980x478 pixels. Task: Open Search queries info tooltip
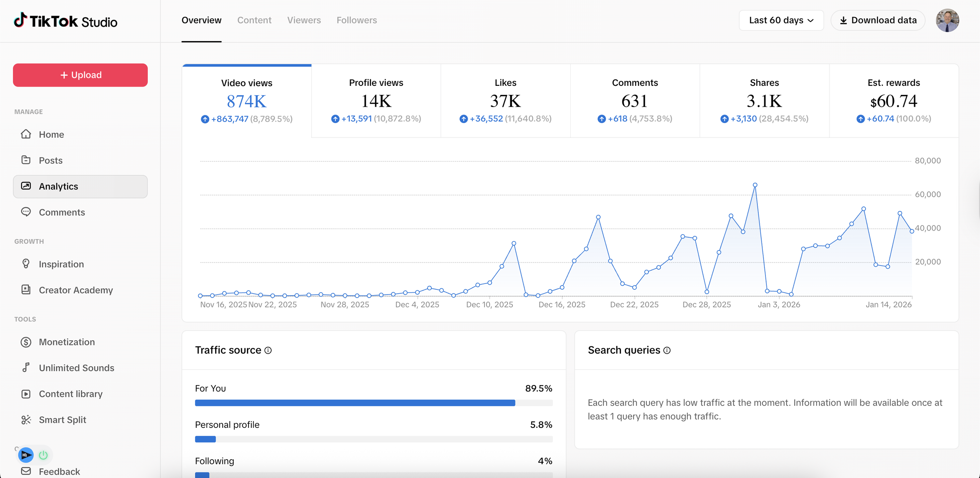pos(668,351)
